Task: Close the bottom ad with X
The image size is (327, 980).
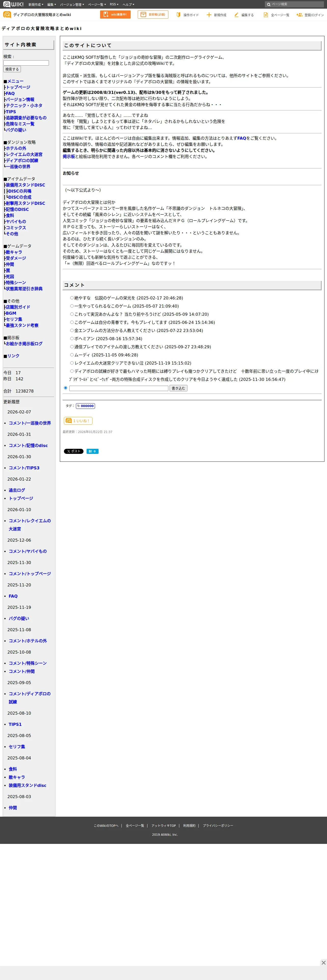Action: (x=323, y=962)
